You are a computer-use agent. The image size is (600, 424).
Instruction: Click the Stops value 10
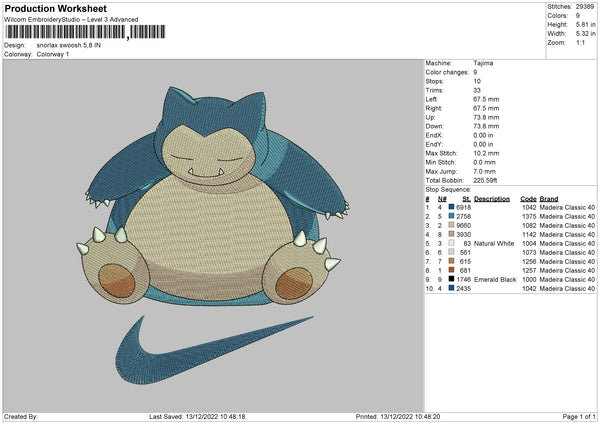(477, 81)
